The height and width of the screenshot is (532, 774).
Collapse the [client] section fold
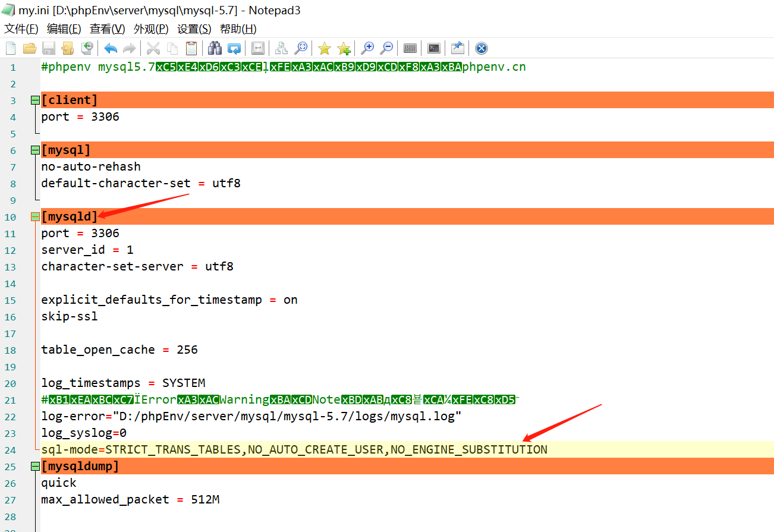[x=34, y=100]
